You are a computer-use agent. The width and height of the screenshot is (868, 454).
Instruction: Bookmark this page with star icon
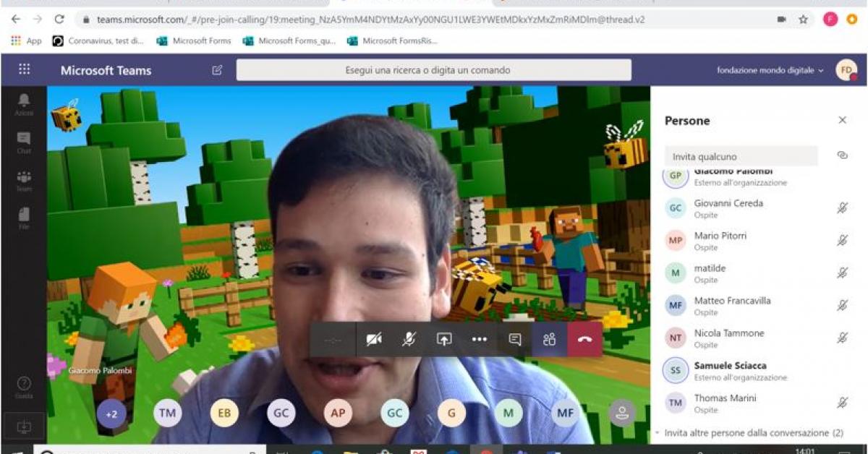click(x=803, y=20)
